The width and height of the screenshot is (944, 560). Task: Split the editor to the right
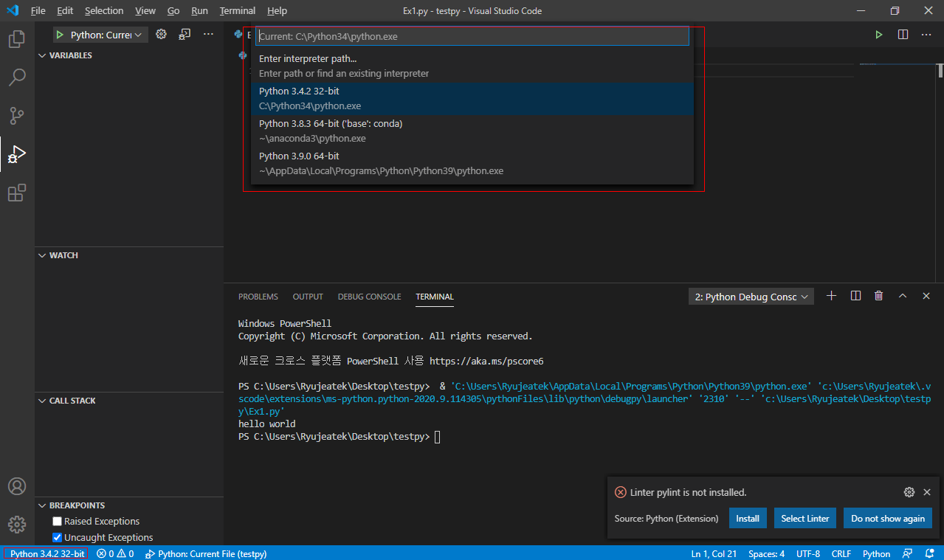click(x=903, y=35)
